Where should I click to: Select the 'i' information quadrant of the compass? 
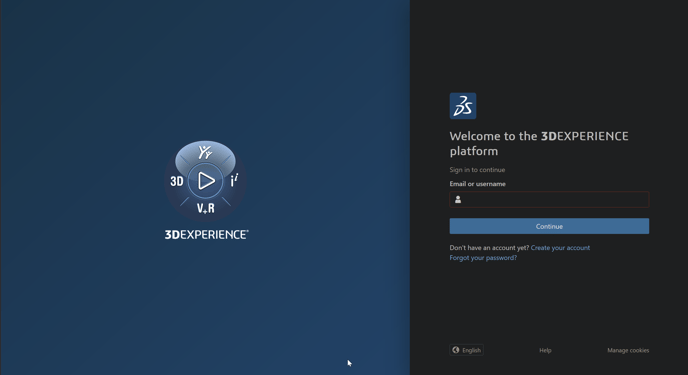[x=234, y=180]
